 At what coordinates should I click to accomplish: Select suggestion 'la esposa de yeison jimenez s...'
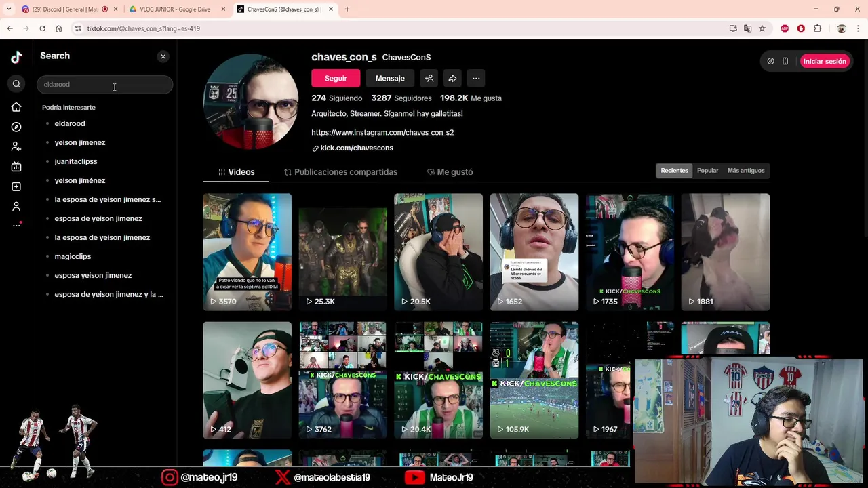point(108,199)
